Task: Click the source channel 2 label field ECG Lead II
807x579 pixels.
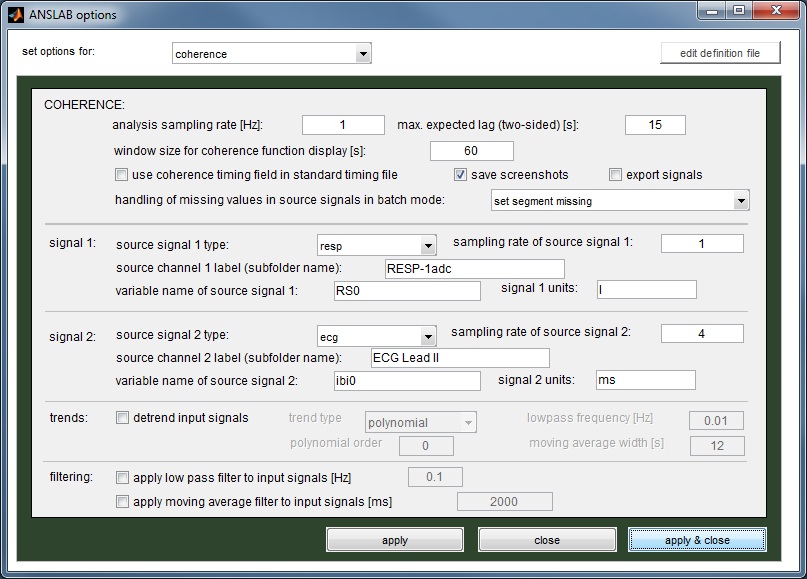Action: [460, 358]
